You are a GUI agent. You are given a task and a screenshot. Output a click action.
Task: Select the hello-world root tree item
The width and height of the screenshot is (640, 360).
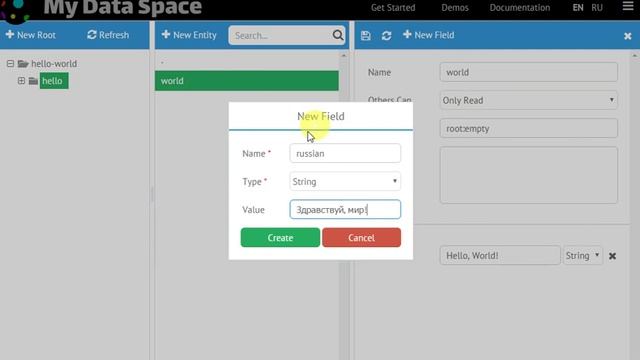click(54, 64)
